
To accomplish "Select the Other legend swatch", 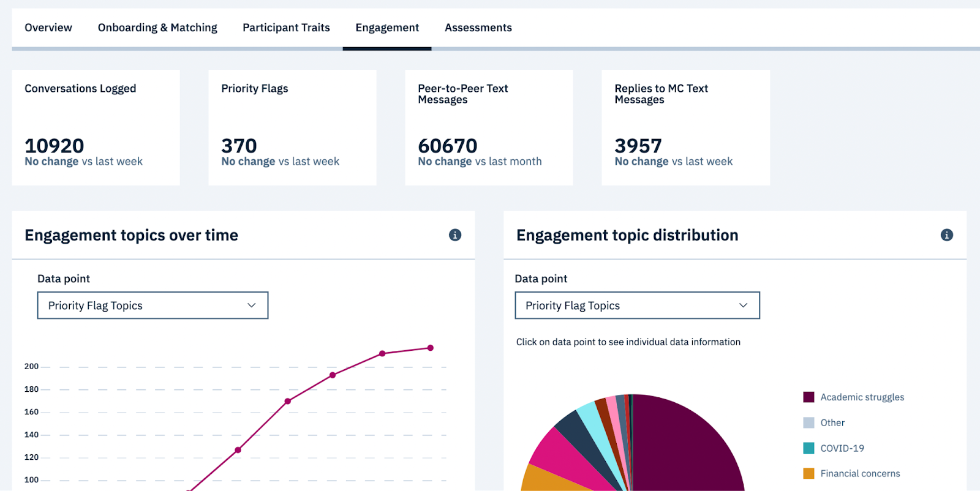I will tap(809, 422).
